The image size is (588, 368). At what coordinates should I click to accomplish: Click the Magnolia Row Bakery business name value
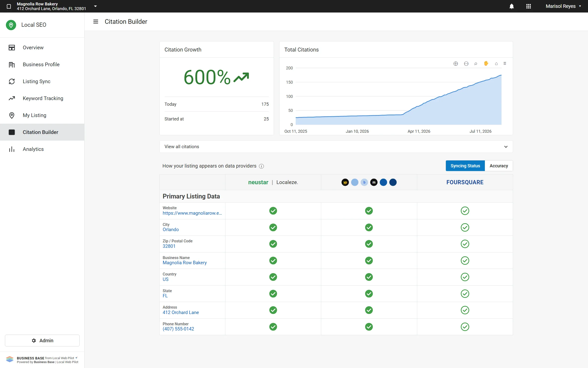[185, 263]
